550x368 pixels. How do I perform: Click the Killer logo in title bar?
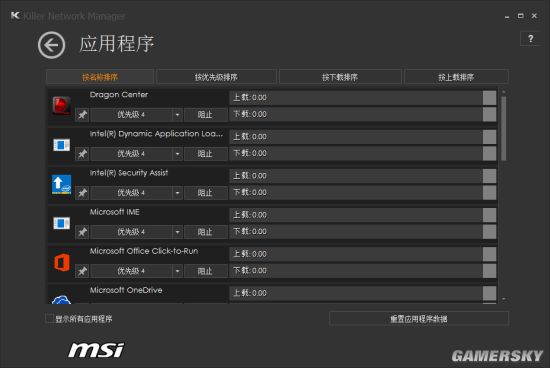coord(15,15)
